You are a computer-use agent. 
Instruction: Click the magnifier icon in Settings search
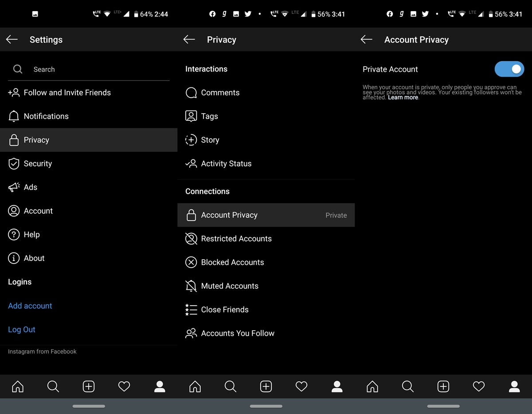(x=18, y=69)
